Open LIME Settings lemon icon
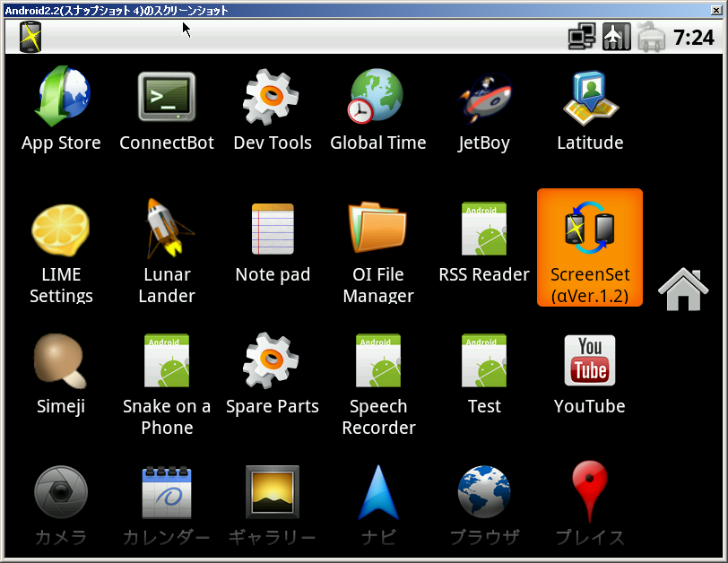The height and width of the screenshot is (563, 728). tap(61, 253)
